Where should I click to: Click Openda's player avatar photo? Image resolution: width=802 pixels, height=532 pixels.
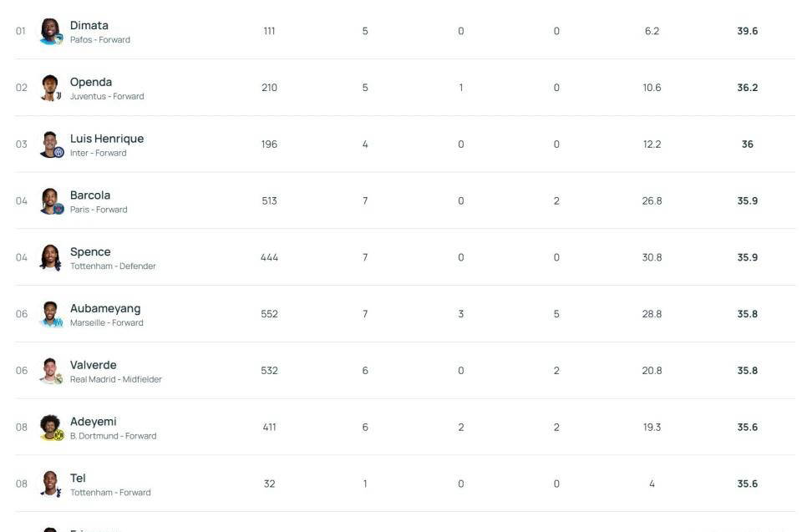point(51,88)
